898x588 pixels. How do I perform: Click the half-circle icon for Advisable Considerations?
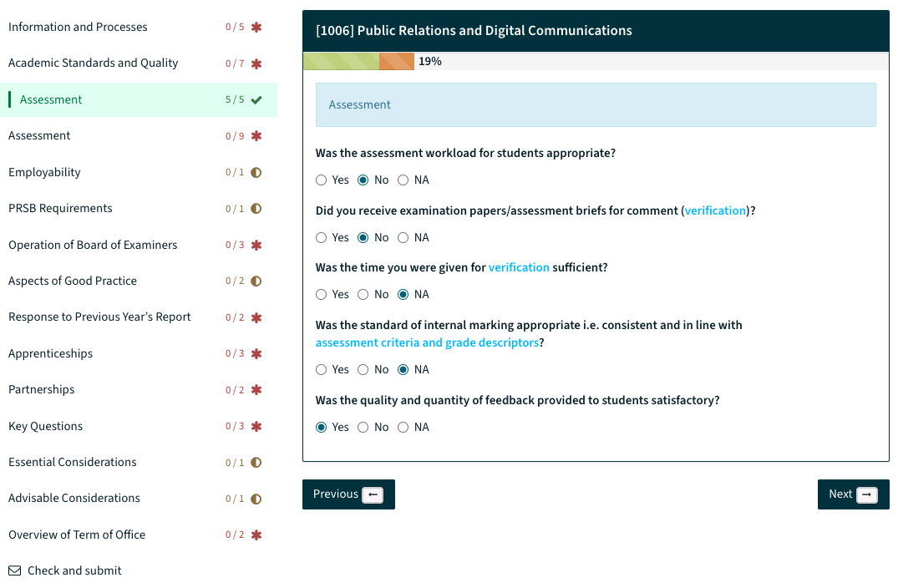coord(256,499)
